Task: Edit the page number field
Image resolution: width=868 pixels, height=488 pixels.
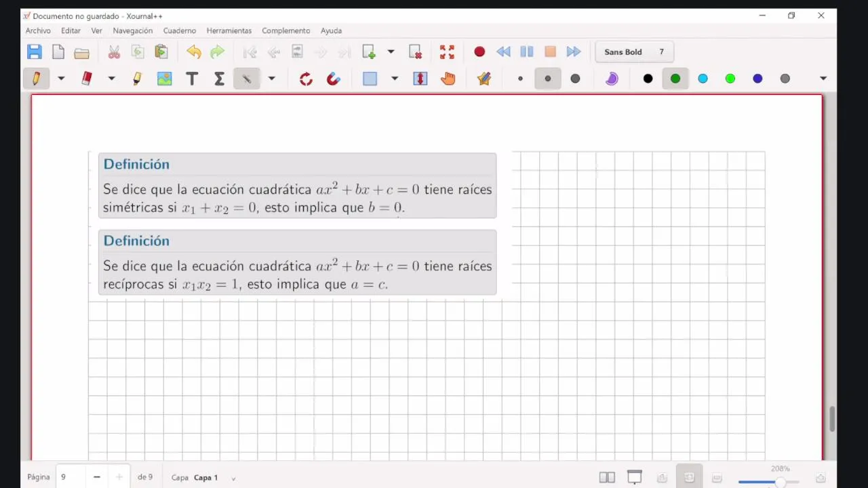Action: (x=71, y=477)
